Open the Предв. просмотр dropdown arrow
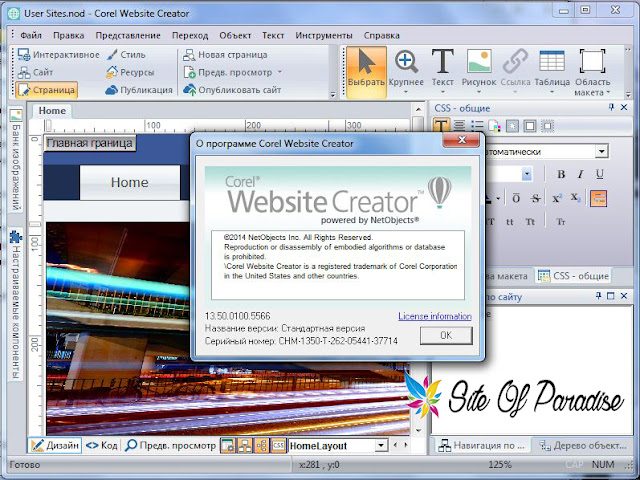 (x=280, y=72)
